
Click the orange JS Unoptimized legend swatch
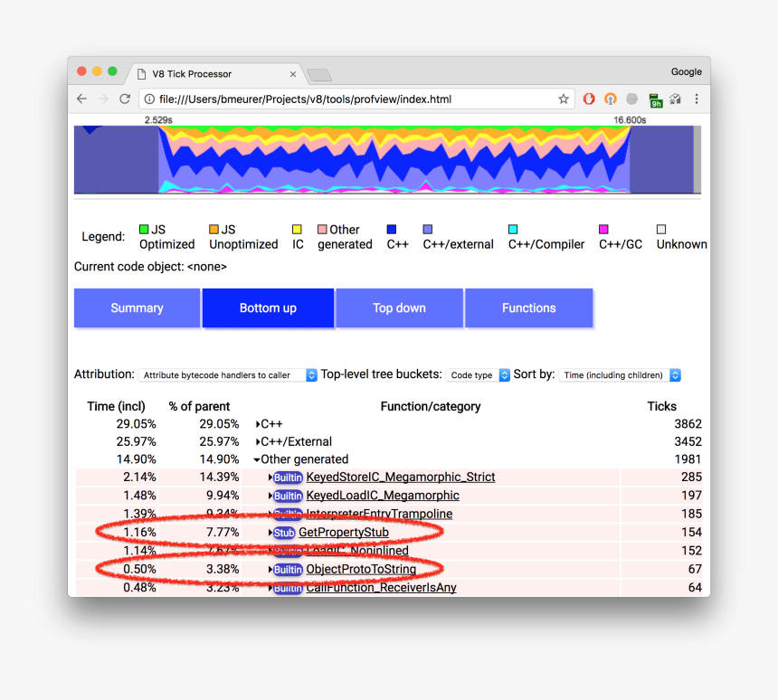tap(213, 229)
